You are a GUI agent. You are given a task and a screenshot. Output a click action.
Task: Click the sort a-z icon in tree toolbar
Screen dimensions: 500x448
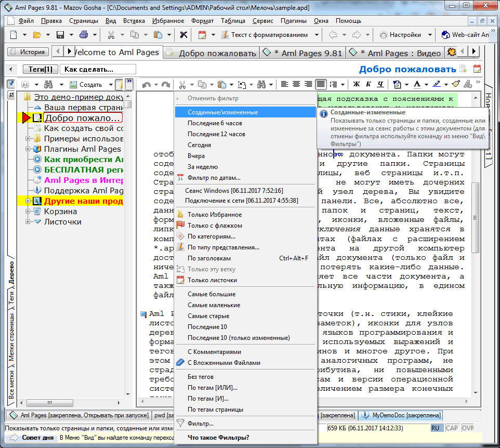point(25,85)
